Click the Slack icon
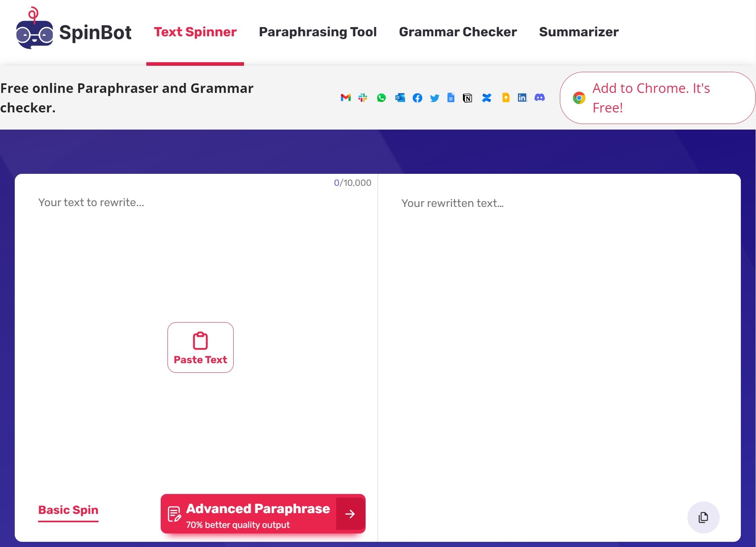The width and height of the screenshot is (756, 547). (363, 98)
